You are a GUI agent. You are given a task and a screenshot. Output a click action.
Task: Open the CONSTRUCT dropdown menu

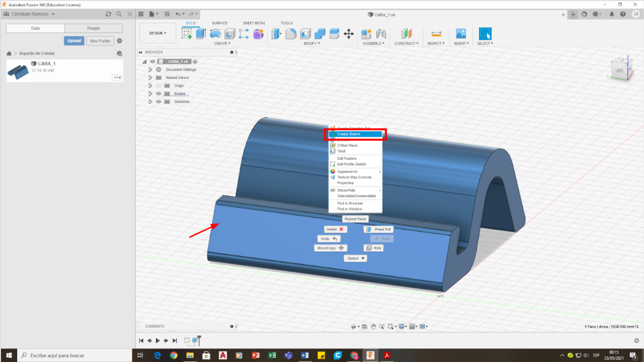pos(406,43)
